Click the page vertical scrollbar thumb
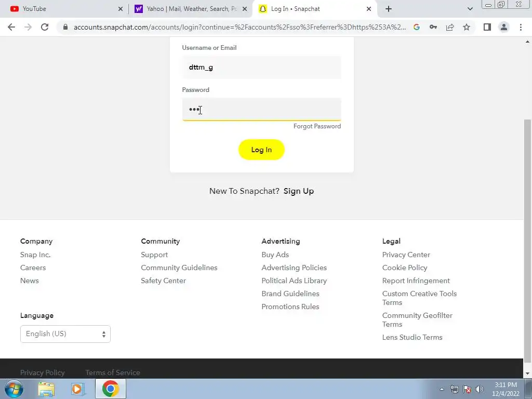This screenshot has width=532, height=399. click(x=527, y=241)
